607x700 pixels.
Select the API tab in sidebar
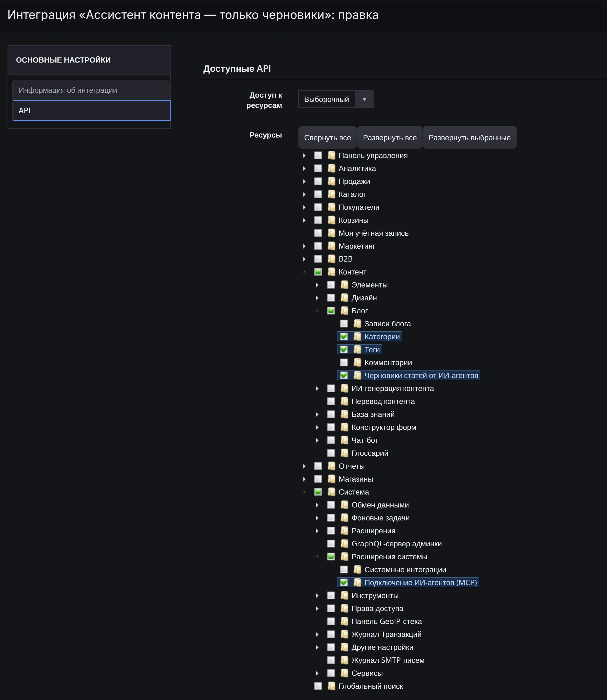tap(91, 111)
